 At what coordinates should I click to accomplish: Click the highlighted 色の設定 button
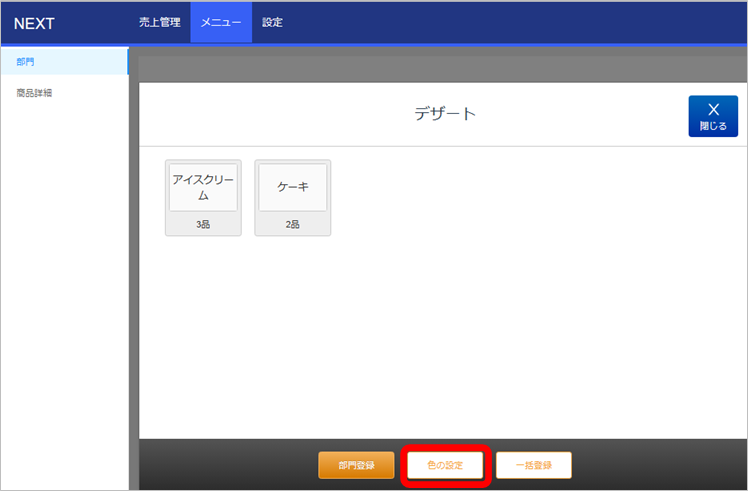pyautogui.click(x=445, y=465)
